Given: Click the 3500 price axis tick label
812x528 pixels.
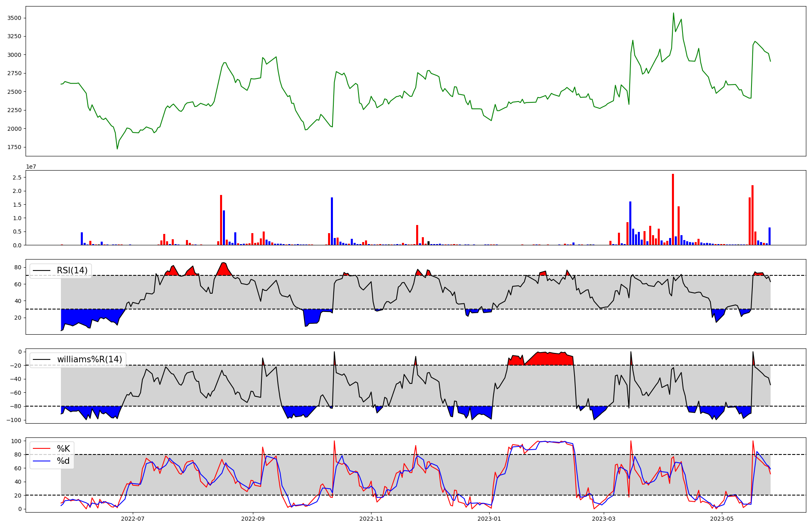Looking at the screenshot, I should click(15, 18).
